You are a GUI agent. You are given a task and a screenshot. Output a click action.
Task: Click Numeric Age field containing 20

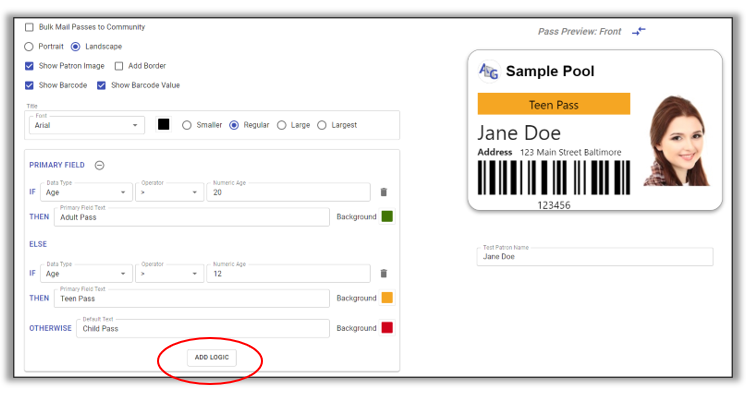[x=288, y=192]
